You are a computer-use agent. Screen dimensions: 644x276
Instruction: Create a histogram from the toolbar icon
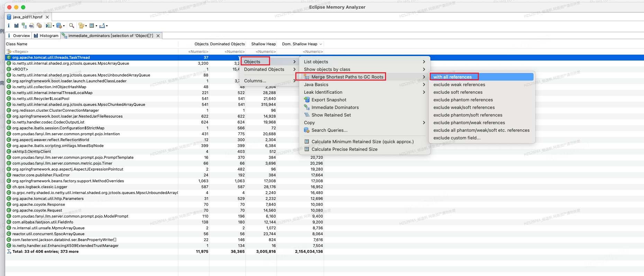click(x=16, y=26)
